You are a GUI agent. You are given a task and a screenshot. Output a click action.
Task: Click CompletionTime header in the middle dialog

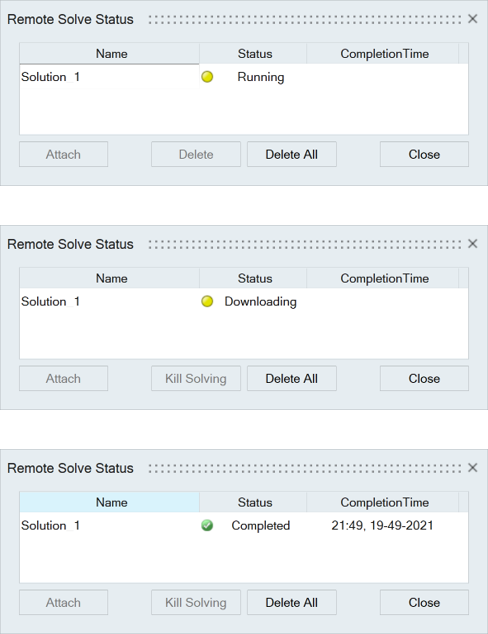[x=383, y=278]
